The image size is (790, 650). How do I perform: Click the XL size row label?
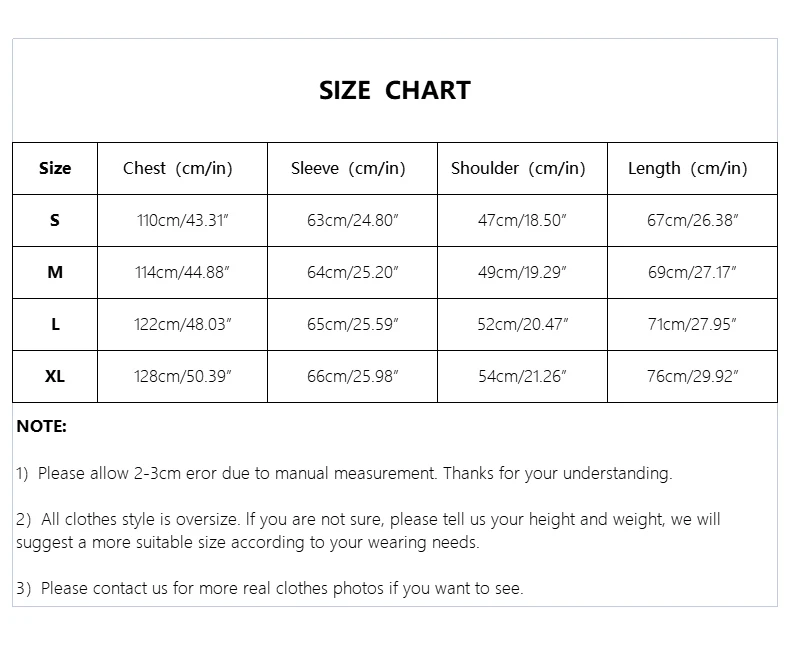[x=55, y=376]
